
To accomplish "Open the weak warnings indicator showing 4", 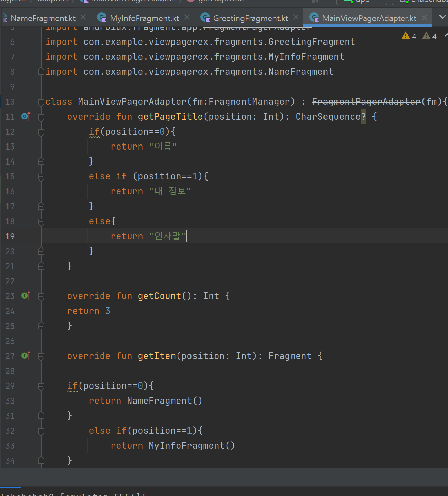I will pyautogui.click(x=430, y=36).
